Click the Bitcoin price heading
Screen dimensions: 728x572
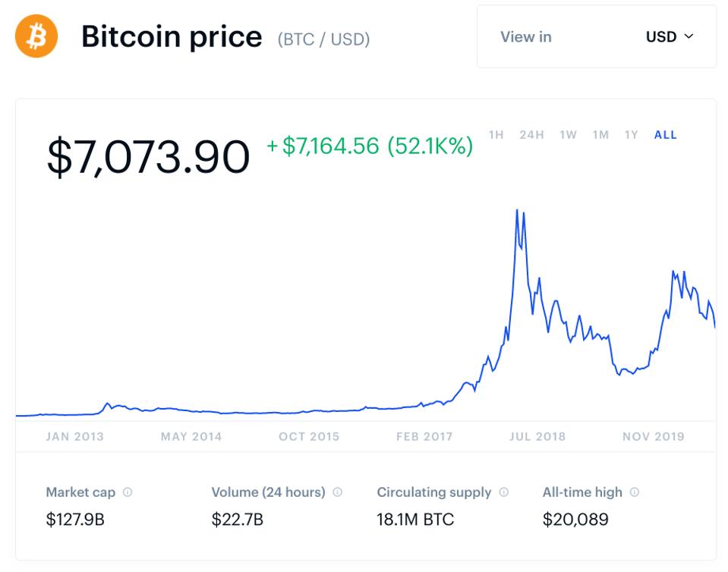point(172,36)
